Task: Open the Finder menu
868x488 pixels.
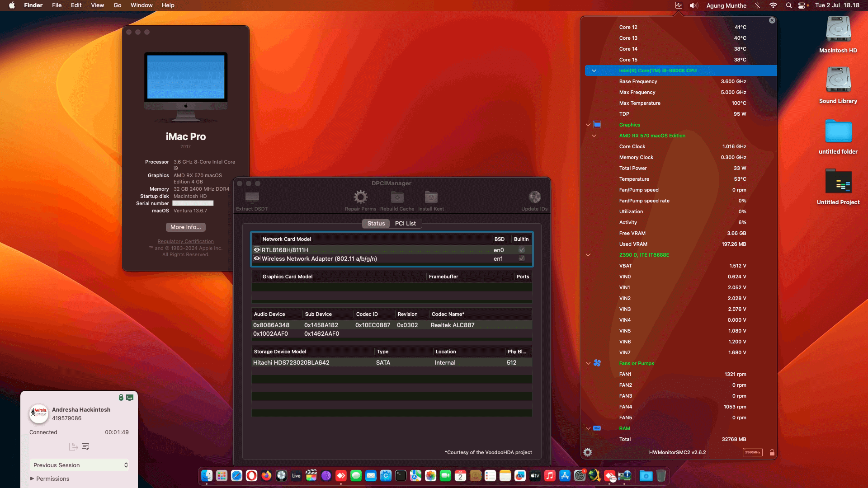Action: coord(33,5)
